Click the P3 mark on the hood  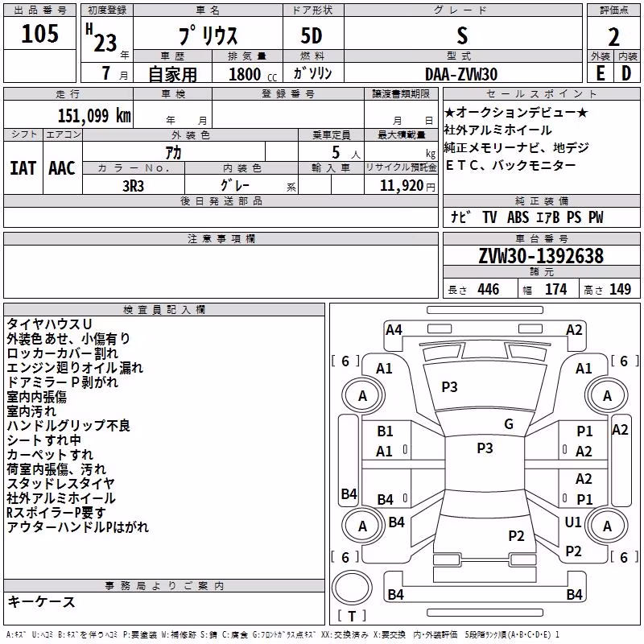pyautogui.click(x=449, y=387)
